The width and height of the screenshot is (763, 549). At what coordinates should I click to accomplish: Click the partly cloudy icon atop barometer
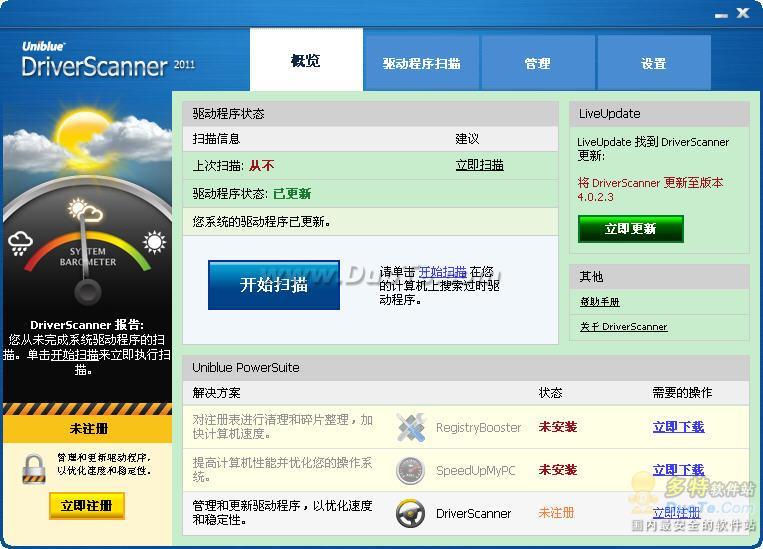pyautogui.click(x=85, y=210)
